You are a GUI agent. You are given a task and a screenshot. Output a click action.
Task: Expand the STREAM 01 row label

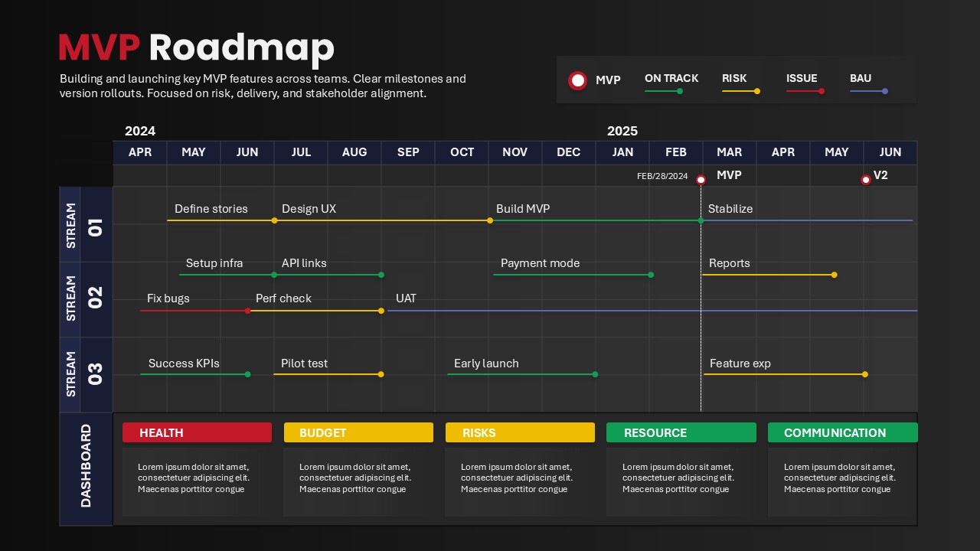point(86,223)
